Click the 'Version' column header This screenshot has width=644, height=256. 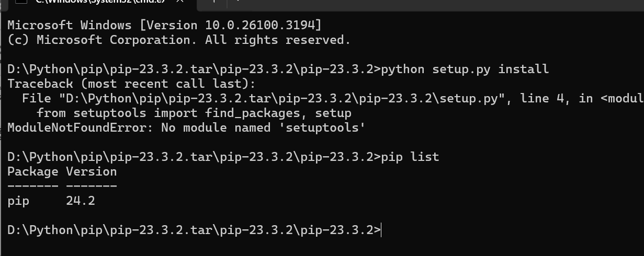click(92, 171)
